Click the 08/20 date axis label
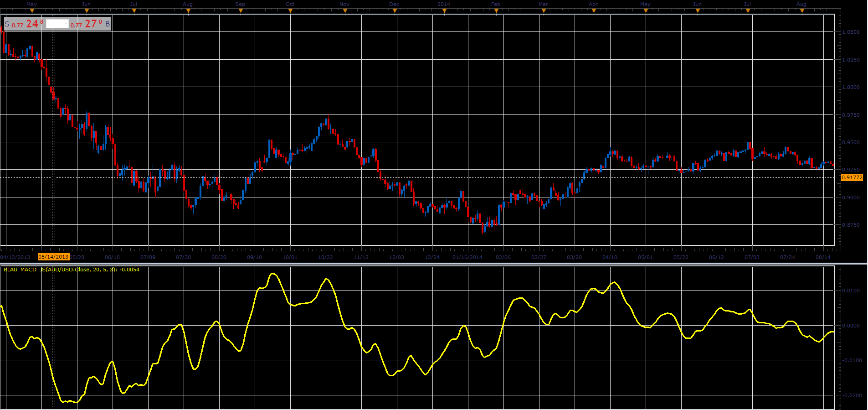Screen dimensions: 868x410 coord(219,257)
